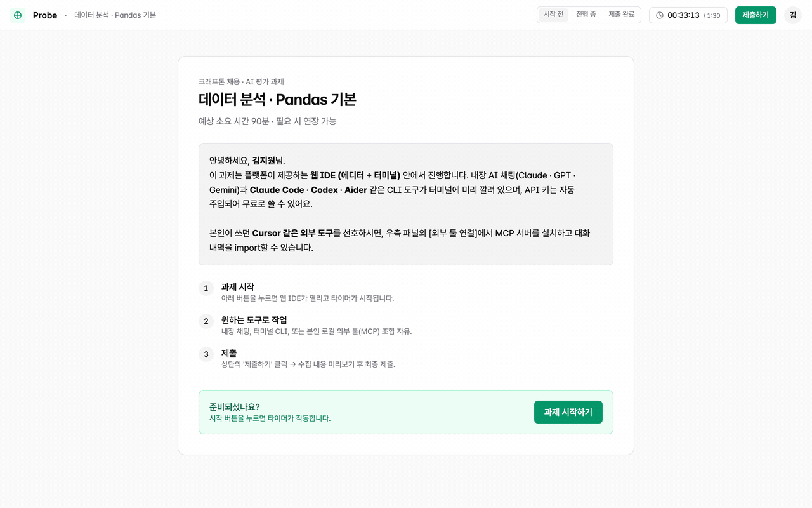Viewport: 812px width, 508px height.
Task: Click the / 1:30 time limit text
Action: 712,16
